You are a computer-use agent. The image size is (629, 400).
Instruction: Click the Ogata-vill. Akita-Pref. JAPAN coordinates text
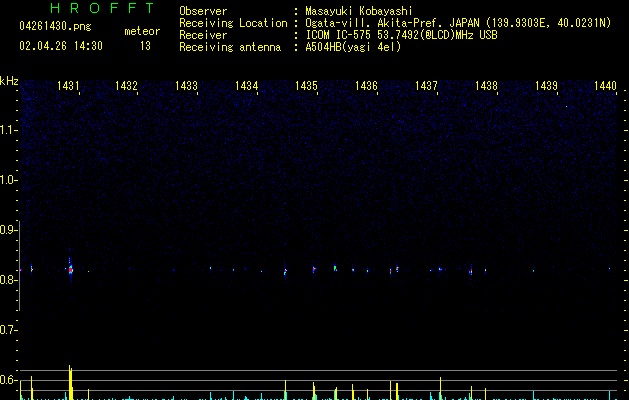[458, 23]
